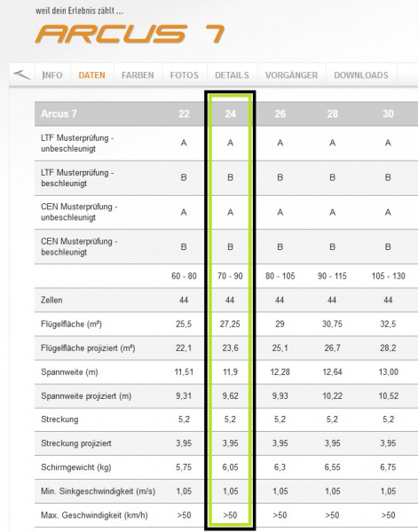Switch to the FARBEN tab
Viewport: 418px width, 532px height.
tap(138, 75)
